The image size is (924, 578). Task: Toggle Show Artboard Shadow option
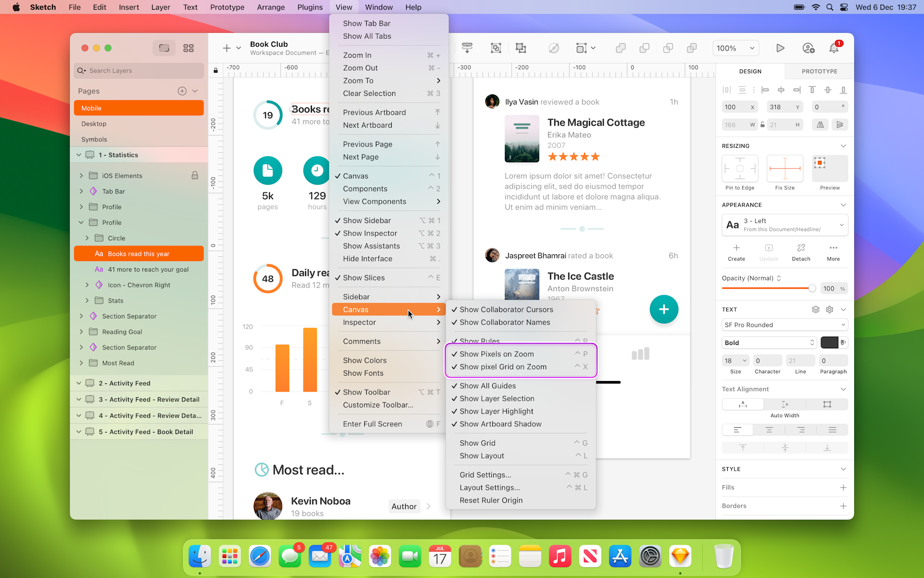[x=521, y=424]
